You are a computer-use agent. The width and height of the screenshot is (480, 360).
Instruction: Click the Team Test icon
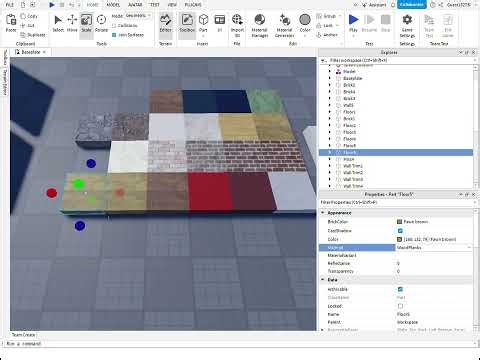pyautogui.click(x=429, y=20)
